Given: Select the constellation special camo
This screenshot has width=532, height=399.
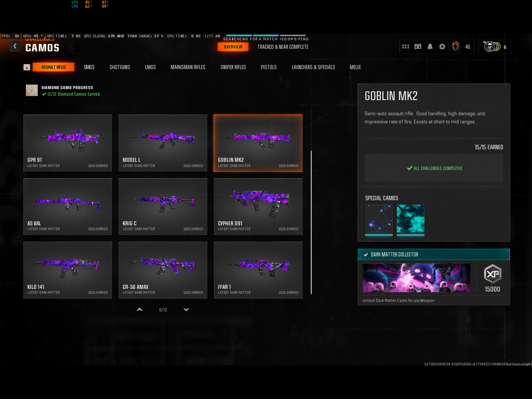Looking at the screenshot, I should (x=379, y=219).
